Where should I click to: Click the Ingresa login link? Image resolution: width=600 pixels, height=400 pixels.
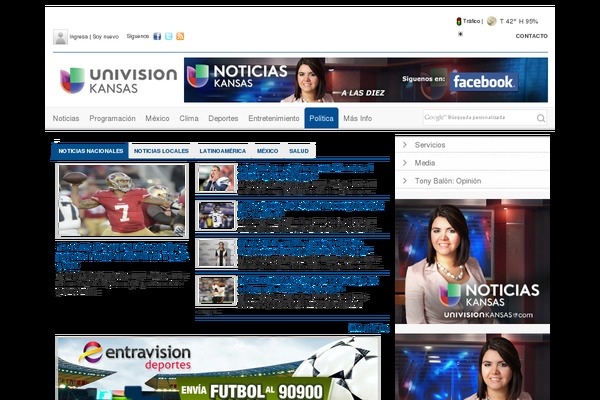[x=78, y=37]
